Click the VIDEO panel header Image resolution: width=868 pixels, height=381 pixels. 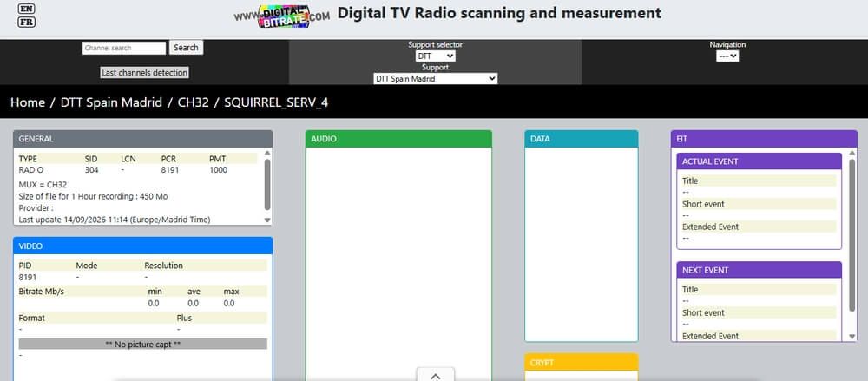143,246
